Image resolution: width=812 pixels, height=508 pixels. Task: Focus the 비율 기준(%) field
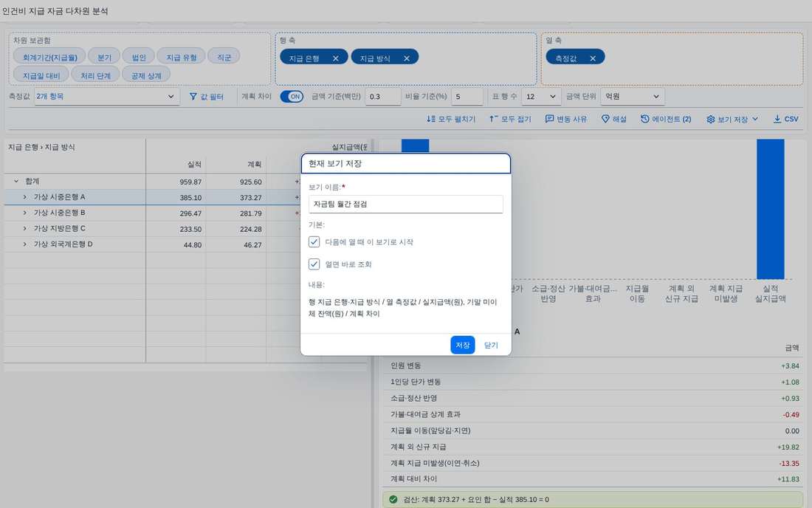point(467,96)
